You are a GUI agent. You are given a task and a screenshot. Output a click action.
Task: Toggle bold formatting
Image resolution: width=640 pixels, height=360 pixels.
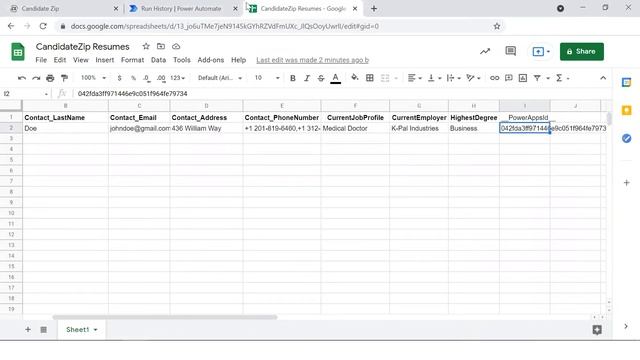coord(293,78)
